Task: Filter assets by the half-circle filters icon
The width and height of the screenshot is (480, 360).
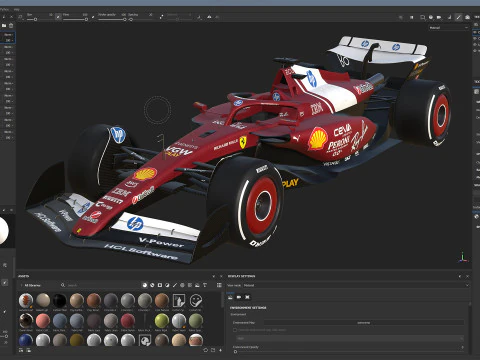Action: click(167, 285)
